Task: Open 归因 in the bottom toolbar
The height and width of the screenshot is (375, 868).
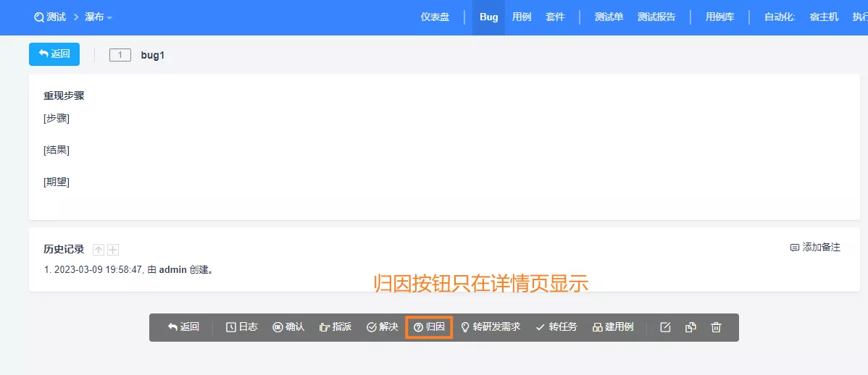Action: [430, 327]
